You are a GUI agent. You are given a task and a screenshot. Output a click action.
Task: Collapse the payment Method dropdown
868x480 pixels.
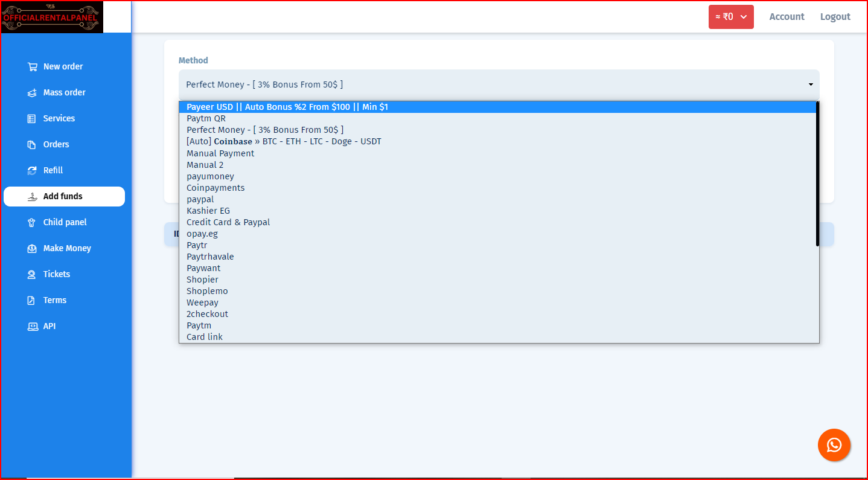(x=499, y=85)
